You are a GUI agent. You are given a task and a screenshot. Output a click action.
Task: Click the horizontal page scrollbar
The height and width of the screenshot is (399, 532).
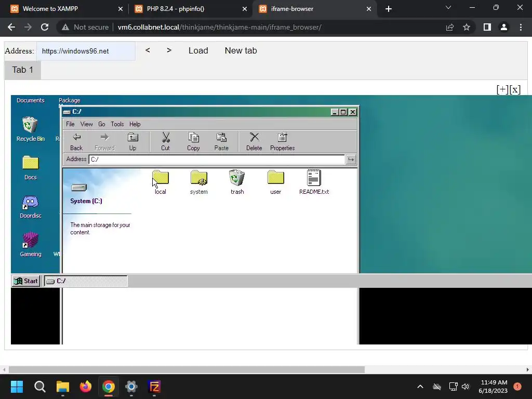pos(187,369)
